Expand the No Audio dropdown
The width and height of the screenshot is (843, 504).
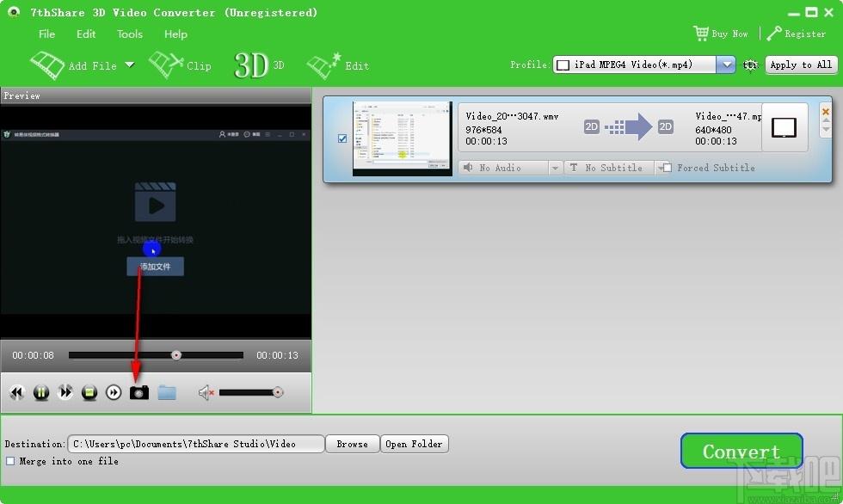555,169
